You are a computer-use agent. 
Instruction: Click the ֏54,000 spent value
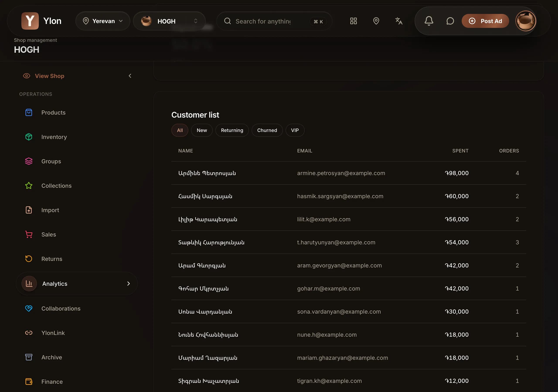pos(457,242)
